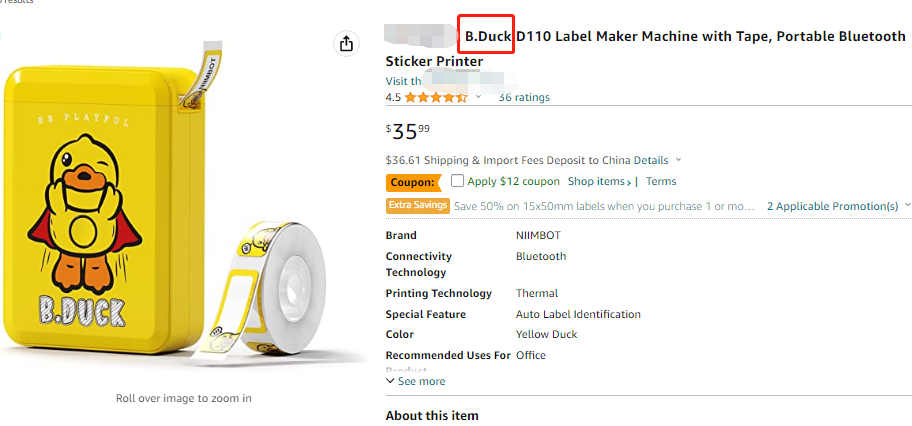Open the ratings breakdown dropdown arrow
This screenshot has height=426, width=912.
click(478, 97)
